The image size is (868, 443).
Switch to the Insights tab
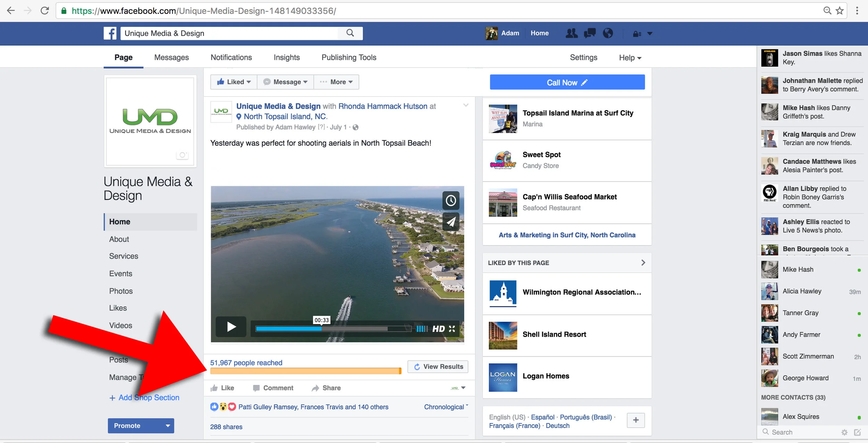(x=286, y=57)
